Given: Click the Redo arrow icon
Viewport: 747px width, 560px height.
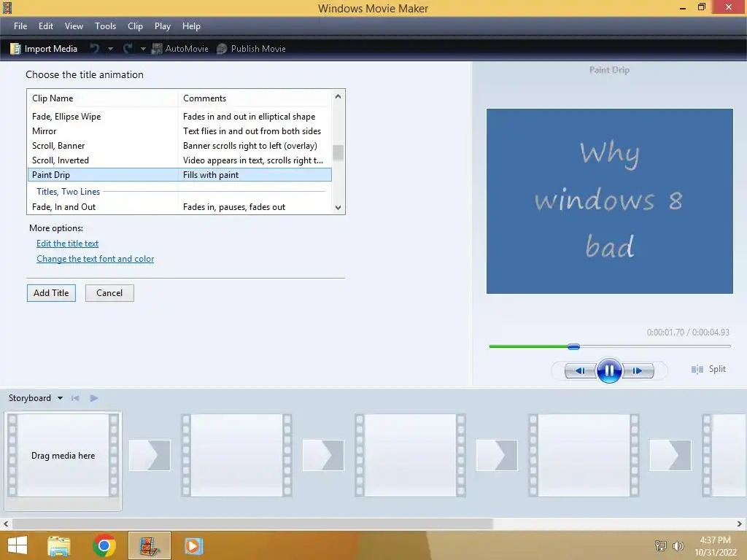Looking at the screenshot, I should tap(128, 49).
